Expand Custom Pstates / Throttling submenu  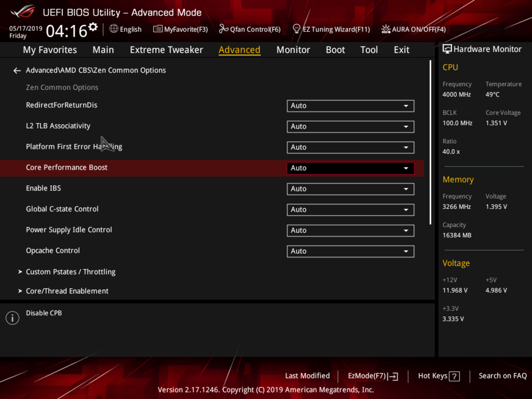tap(70, 272)
